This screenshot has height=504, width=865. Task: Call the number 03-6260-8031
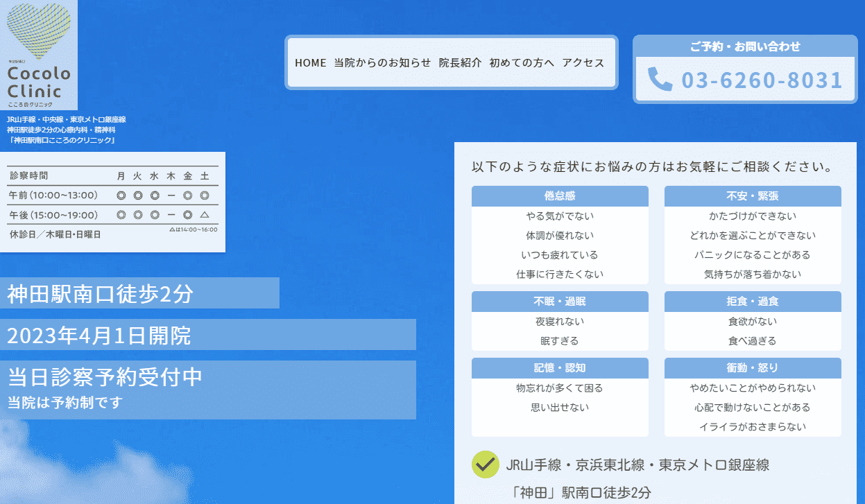click(x=761, y=80)
